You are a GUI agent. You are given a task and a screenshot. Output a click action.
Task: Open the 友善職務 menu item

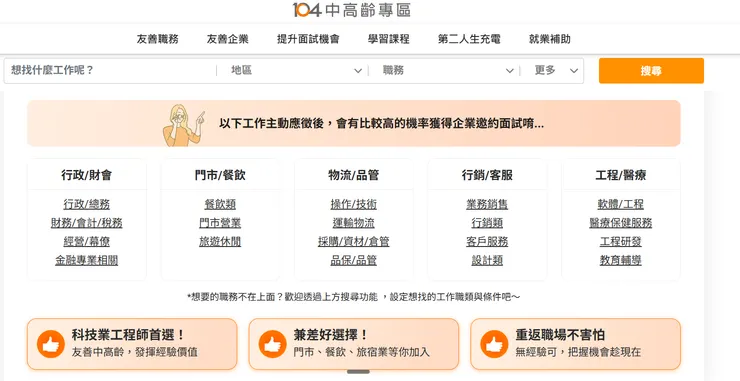click(x=158, y=39)
